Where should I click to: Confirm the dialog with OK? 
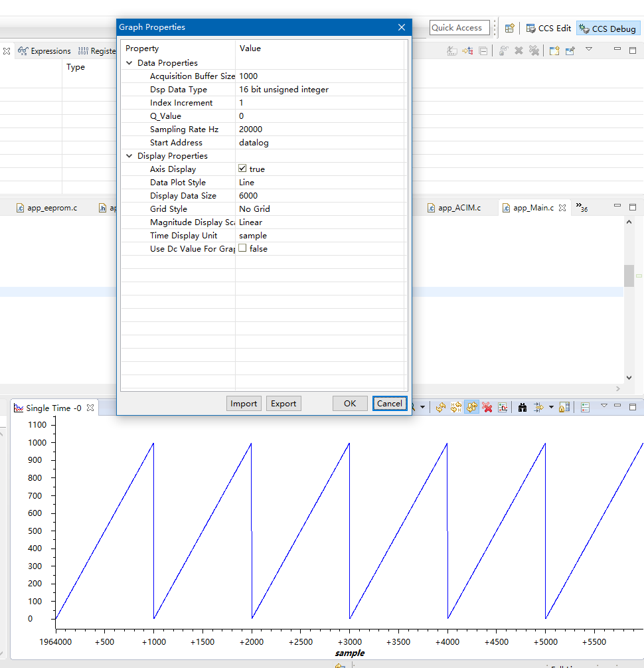350,404
